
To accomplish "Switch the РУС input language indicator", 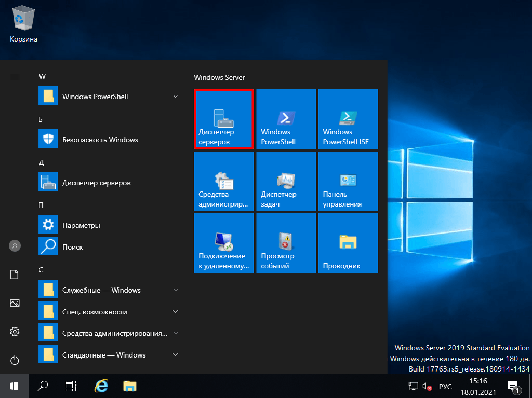I will click(445, 387).
